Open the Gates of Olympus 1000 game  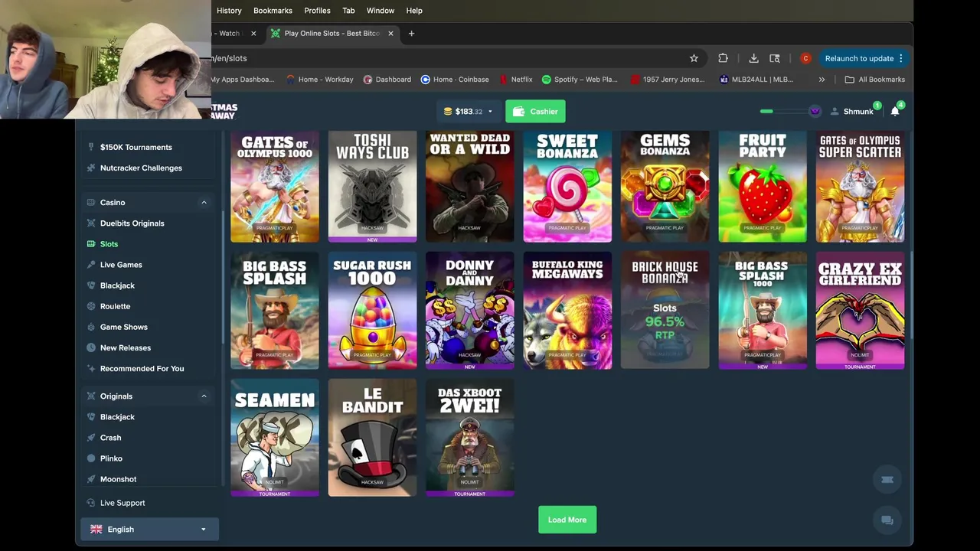[275, 187]
